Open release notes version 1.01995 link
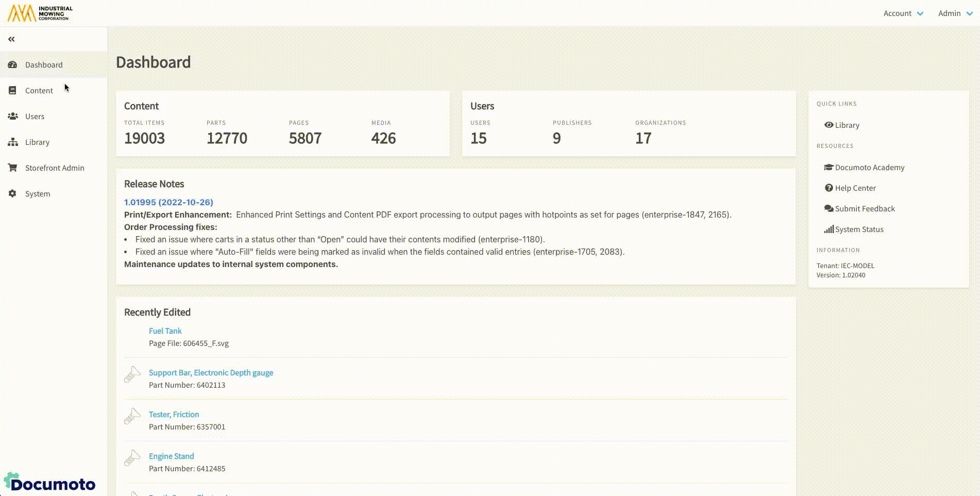The width and height of the screenshot is (980, 496). point(168,202)
